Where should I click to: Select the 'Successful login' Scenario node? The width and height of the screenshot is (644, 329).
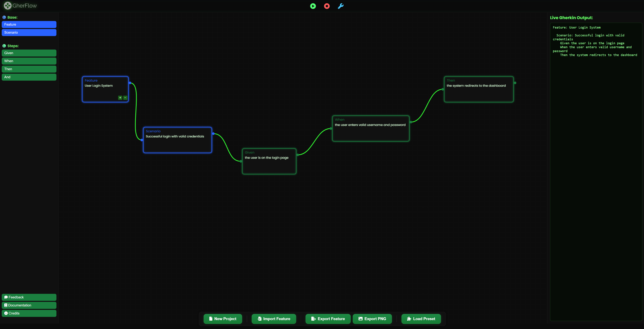click(177, 140)
